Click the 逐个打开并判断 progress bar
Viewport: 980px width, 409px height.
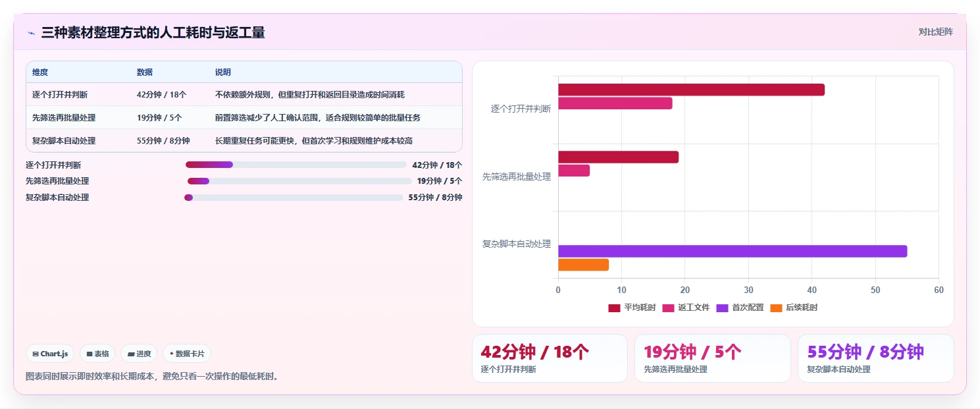point(296,165)
